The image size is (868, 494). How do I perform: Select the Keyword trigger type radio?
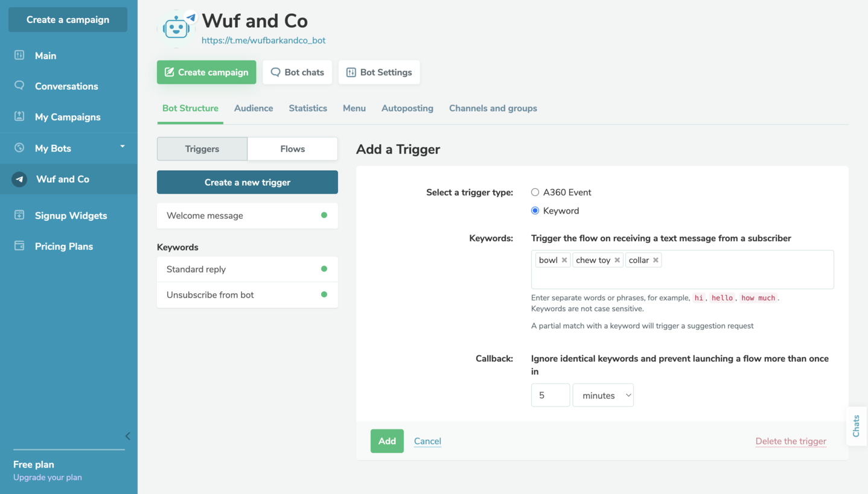click(x=535, y=211)
